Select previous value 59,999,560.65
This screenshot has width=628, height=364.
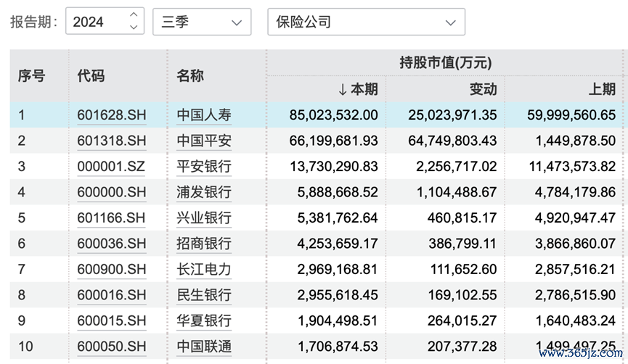click(571, 115)
